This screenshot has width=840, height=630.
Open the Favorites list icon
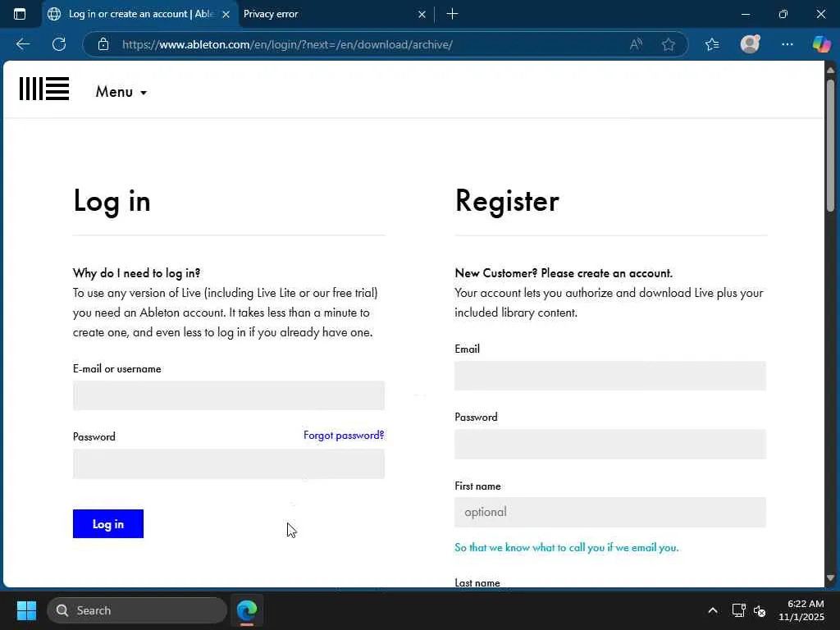[712, 44]
